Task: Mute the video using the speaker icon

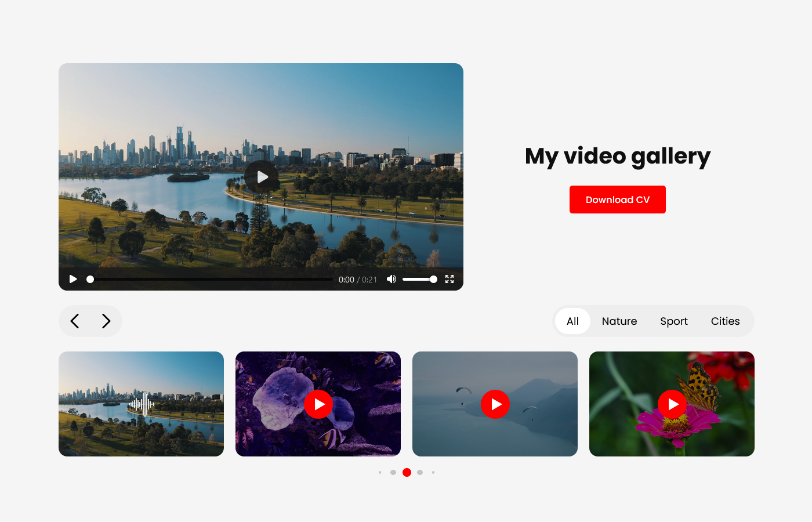Action: [x=391, y=279]
